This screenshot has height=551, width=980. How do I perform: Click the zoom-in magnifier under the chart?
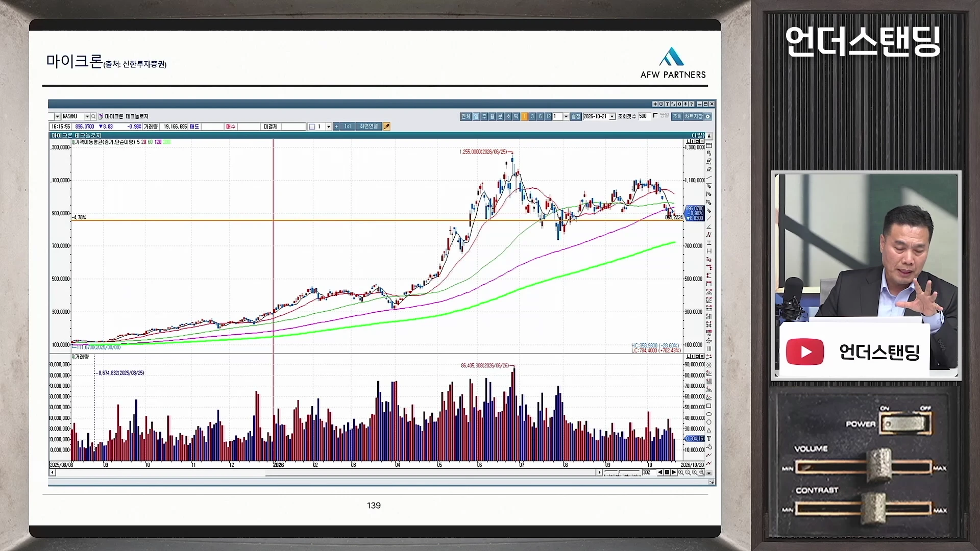pos(681,472)
